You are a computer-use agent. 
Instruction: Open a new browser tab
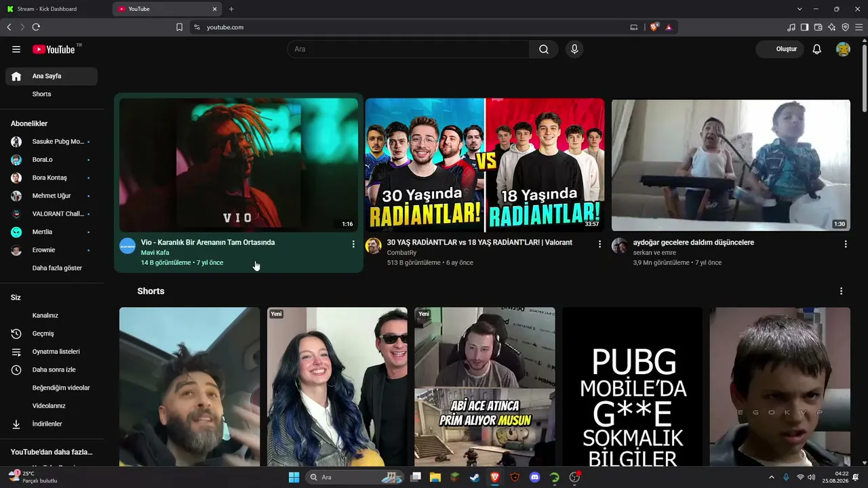[x=231, y=9]
